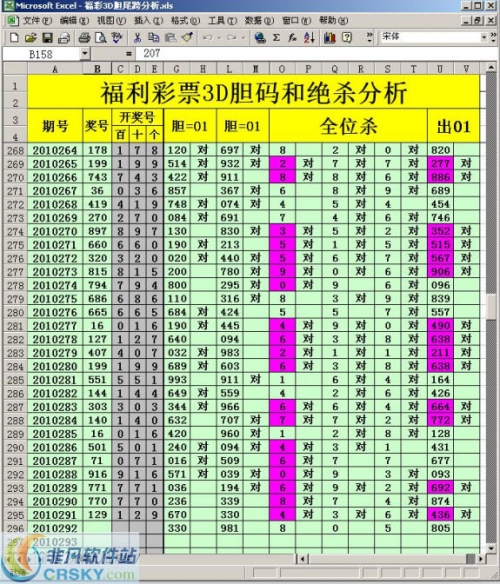Click magenta cell 436 in row 295
Viewport: 500px width, 584px height.
440,515
